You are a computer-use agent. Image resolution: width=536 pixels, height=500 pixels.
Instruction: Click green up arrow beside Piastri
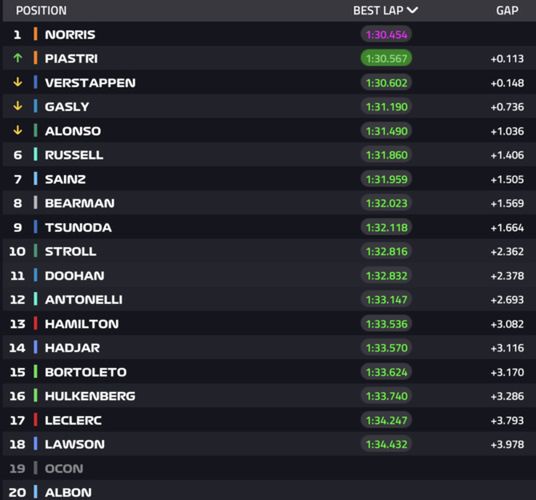click(17, 58)
